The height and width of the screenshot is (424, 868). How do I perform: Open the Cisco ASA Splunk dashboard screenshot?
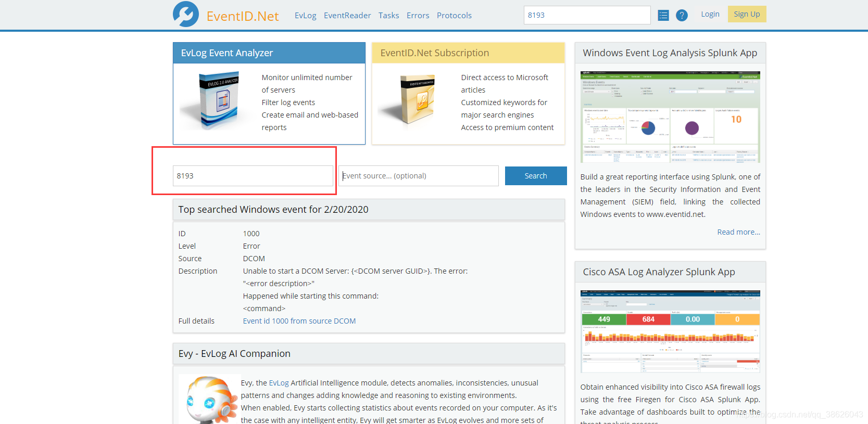(670, 331)
